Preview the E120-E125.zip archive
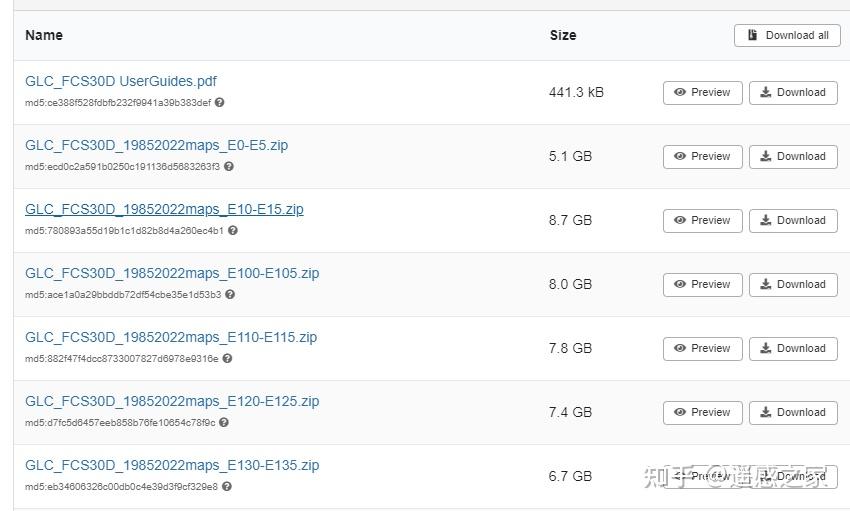Viewport: 850px width, 511px height. click(x=702, y=412)
